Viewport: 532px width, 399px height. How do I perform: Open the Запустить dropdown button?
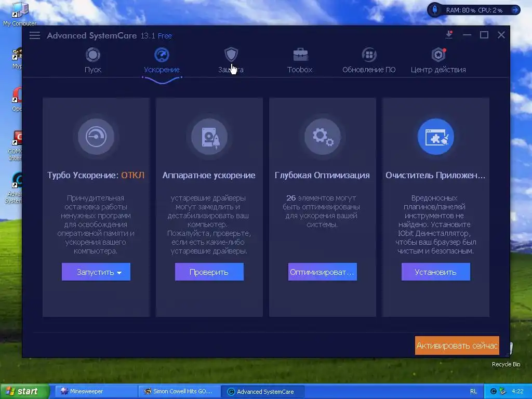(x=96, y=272)
